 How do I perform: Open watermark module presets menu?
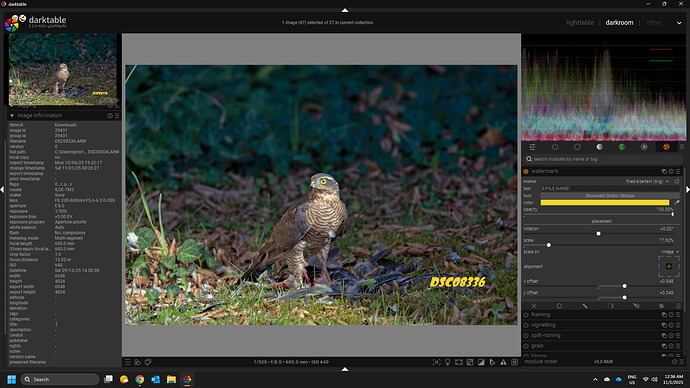click(678, 171)
